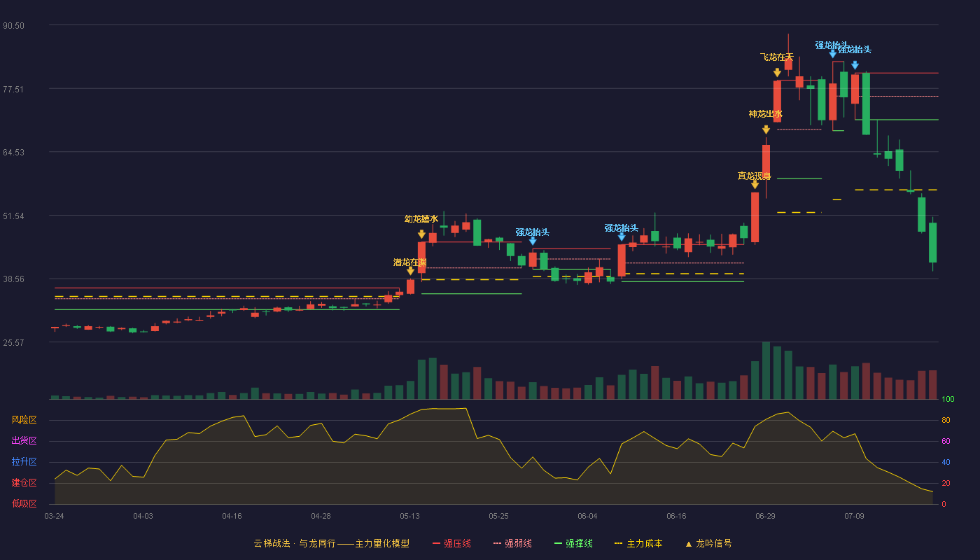Screen dimensions: 980x560
Task: Click the orange 80 indicator scale label
Action: 946,420
